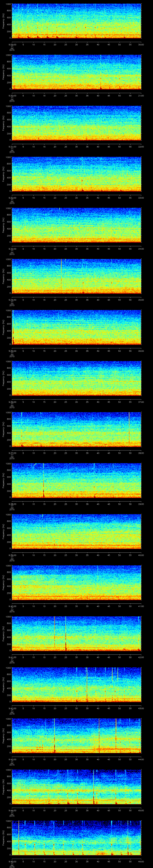Click the red vertical spike in the 9:37:00 spectrogram
This screenshot has height=868, width=153.
[x=129, y=427]
